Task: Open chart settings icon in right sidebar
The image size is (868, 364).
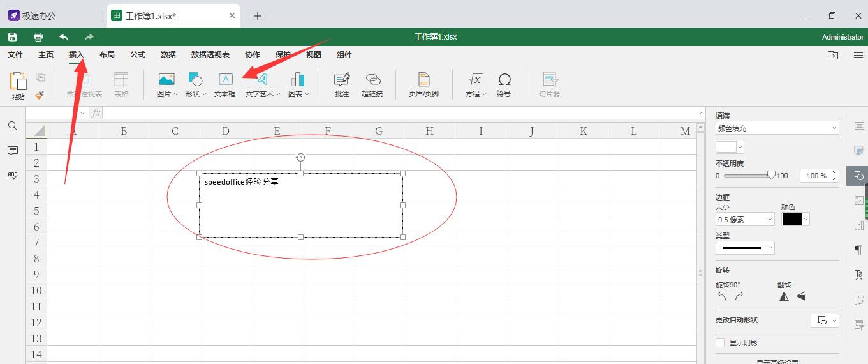Action: coord(858,225)
